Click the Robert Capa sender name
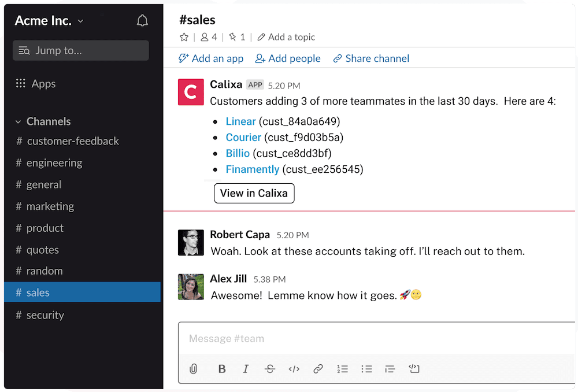 coord(240,235)
